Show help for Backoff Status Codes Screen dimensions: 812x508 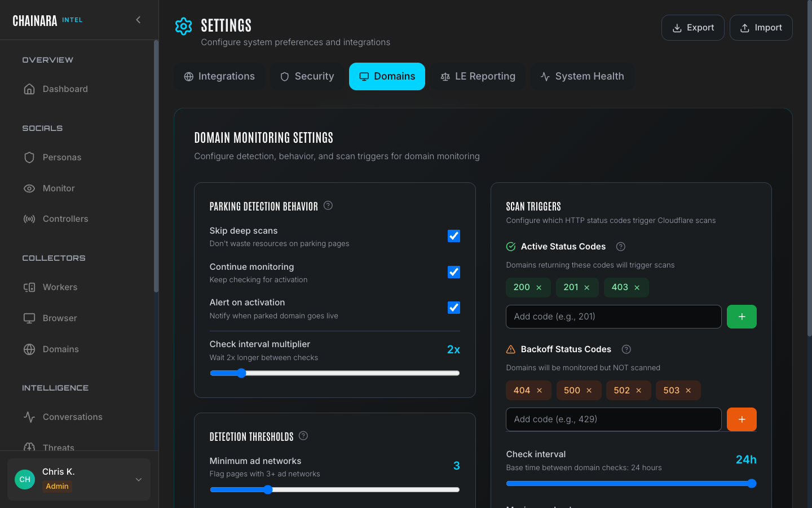tap(626, 349)
